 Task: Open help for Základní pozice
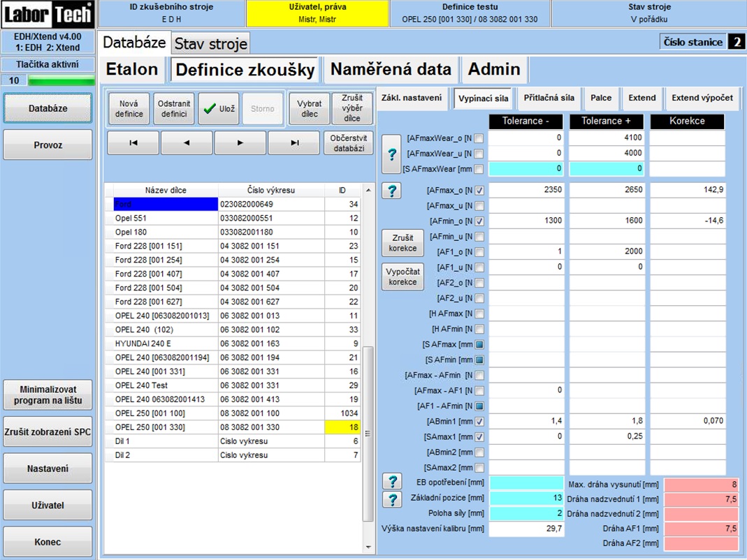pos(392,499)
